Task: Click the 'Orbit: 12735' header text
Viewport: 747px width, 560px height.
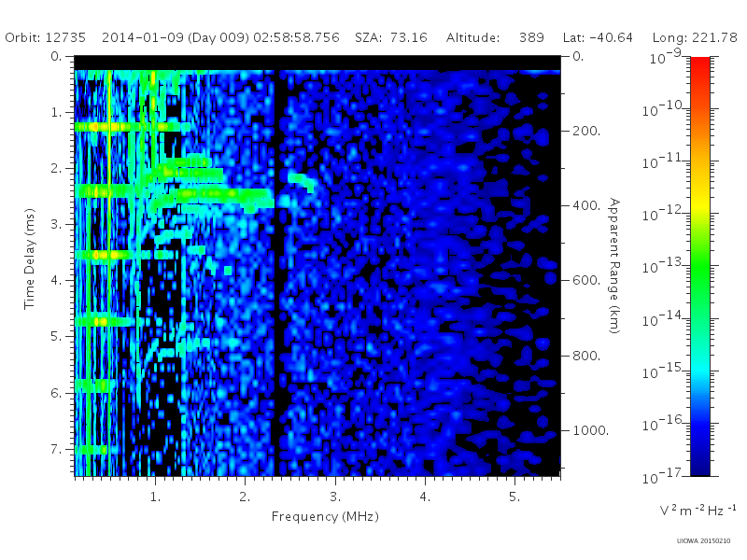Action: [x=45, y=37]
